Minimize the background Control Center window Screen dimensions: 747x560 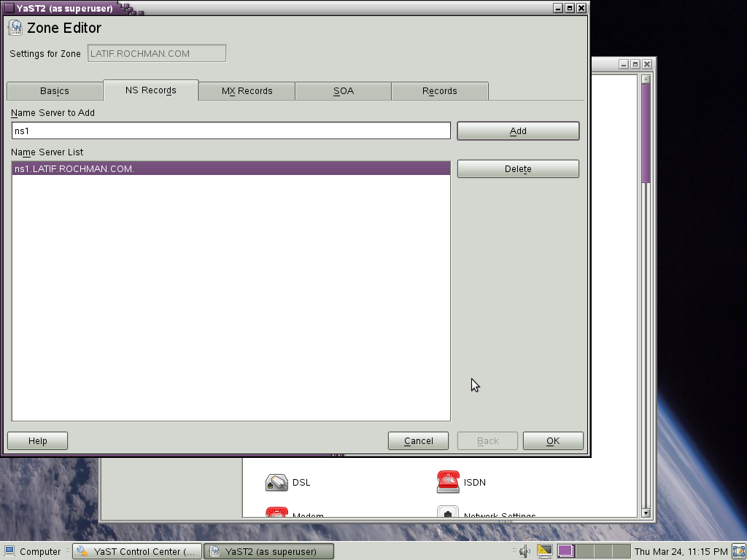click(x=624, y=64)
